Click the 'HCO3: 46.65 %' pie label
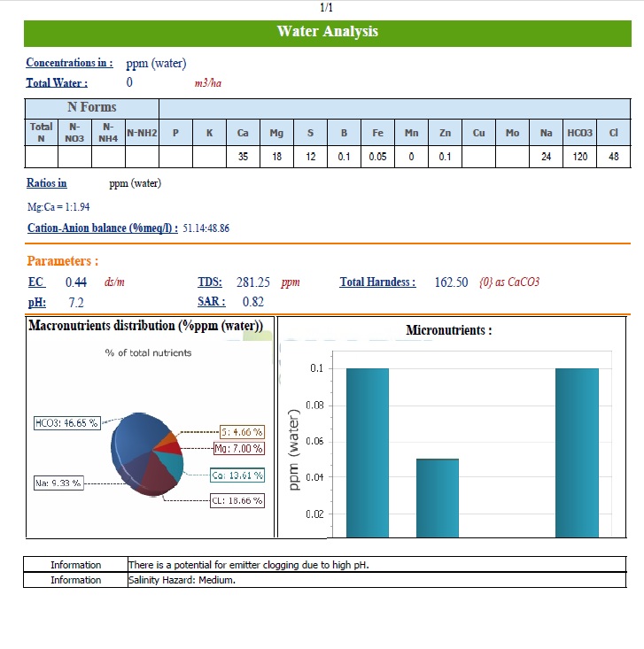Screen dimensions: 644x649 click(x=67, y=423)
